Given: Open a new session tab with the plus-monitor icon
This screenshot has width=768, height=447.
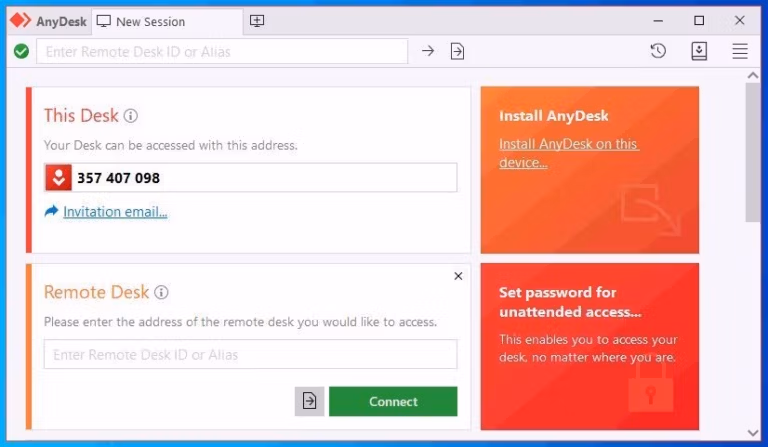Looking at the screenshot, I should pyautogui.click(x=257, y=21).
